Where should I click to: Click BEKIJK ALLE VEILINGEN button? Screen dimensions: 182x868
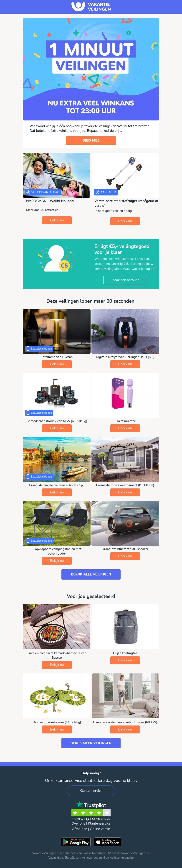click(91, 574)
